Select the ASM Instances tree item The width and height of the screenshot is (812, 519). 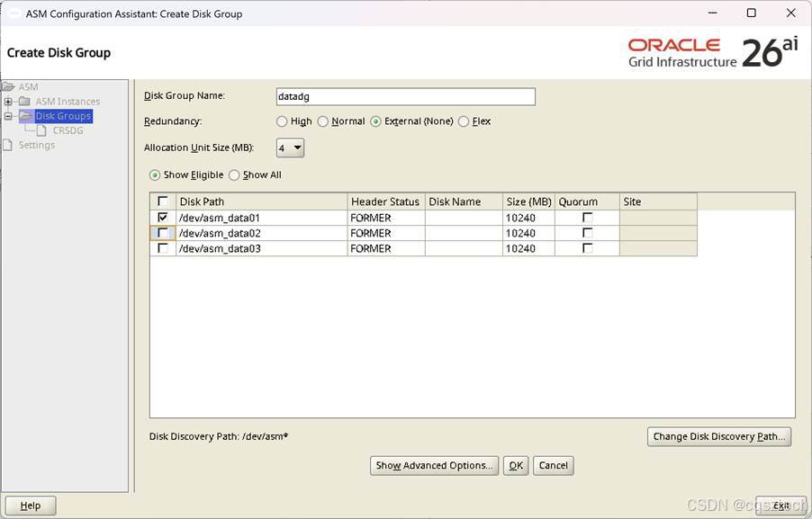pyautogui.click(x=68, y=102)
